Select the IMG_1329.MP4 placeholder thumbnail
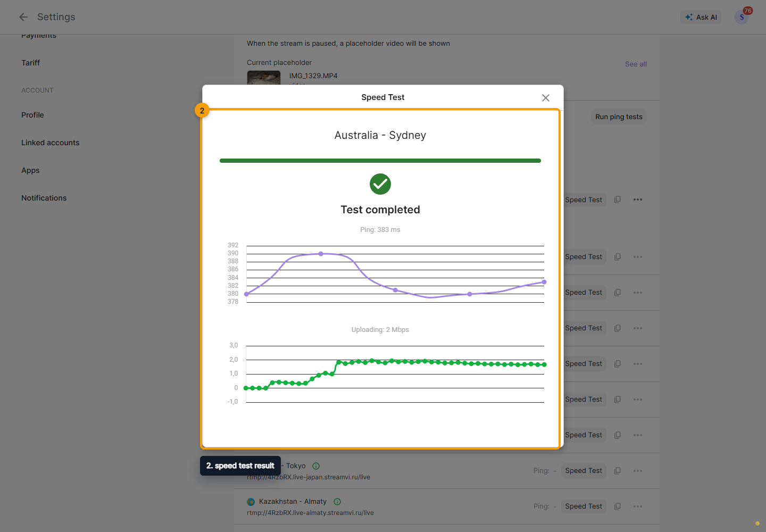 coord(264,78)
